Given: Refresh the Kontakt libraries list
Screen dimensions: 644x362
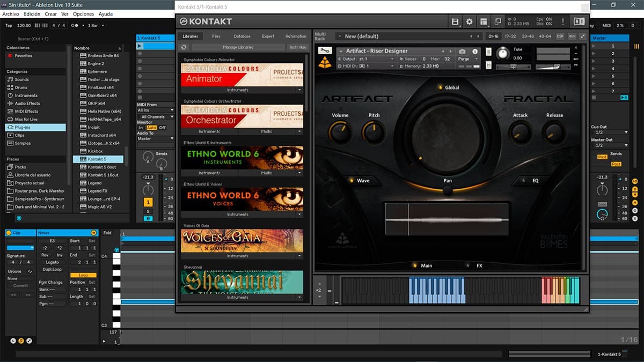Looking at the screenshot, I should pos(185,47).
